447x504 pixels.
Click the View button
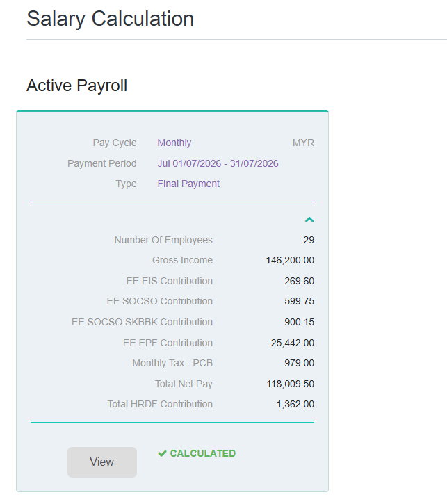[102, 462]
